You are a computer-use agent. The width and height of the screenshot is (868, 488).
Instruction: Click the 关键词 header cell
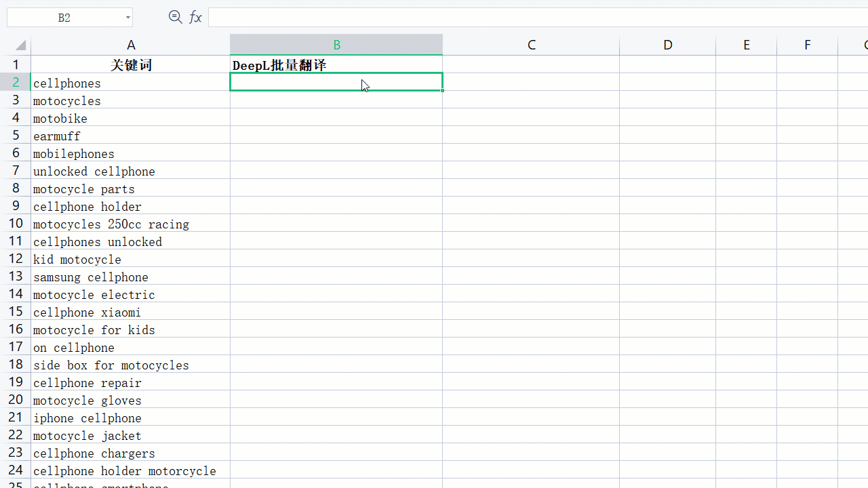click(131, 65)
